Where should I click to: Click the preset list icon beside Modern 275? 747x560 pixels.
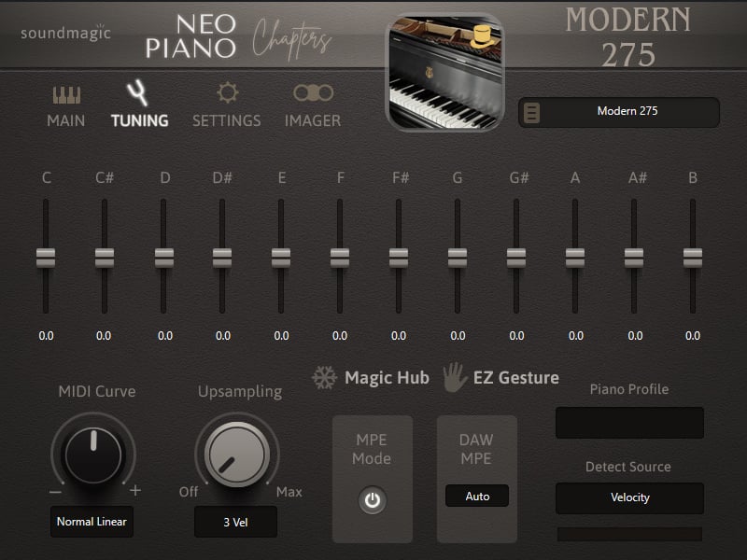[531, 113]
